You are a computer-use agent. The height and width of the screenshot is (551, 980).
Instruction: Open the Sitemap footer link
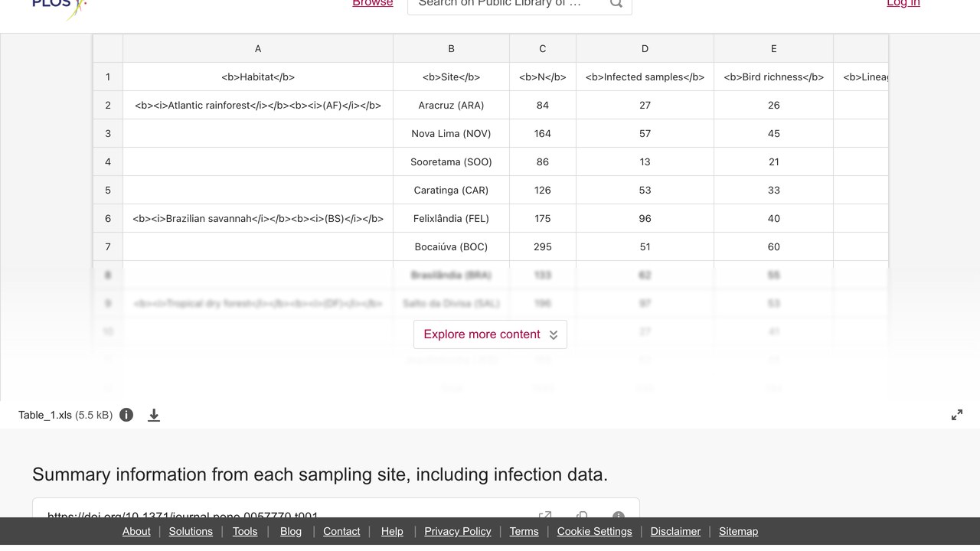[738, 531]
